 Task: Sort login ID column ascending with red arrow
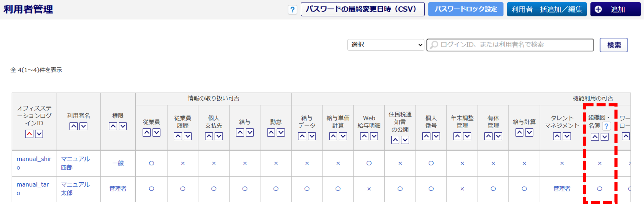tap(29, 134)
